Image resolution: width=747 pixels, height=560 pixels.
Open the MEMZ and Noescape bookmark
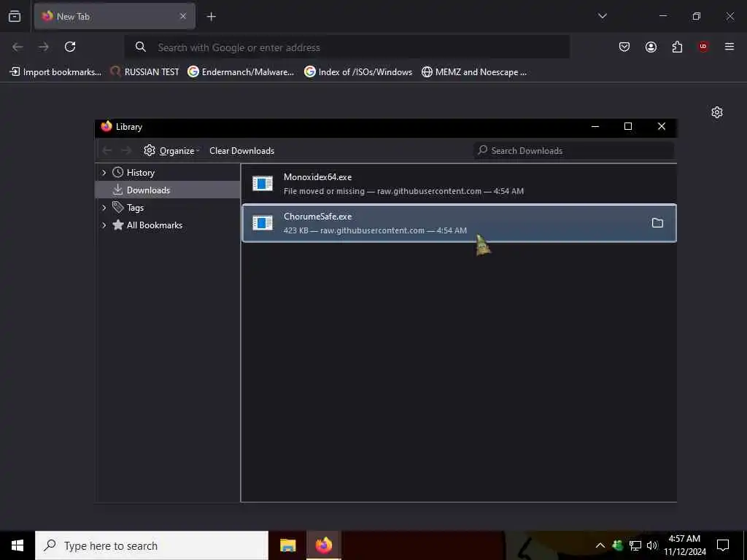tap(474, 72)
